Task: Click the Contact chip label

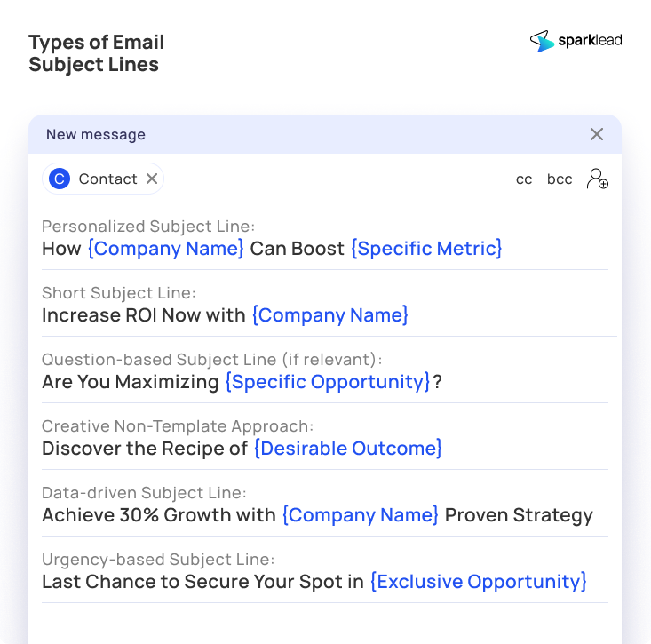Action: (x=108, y=179)
